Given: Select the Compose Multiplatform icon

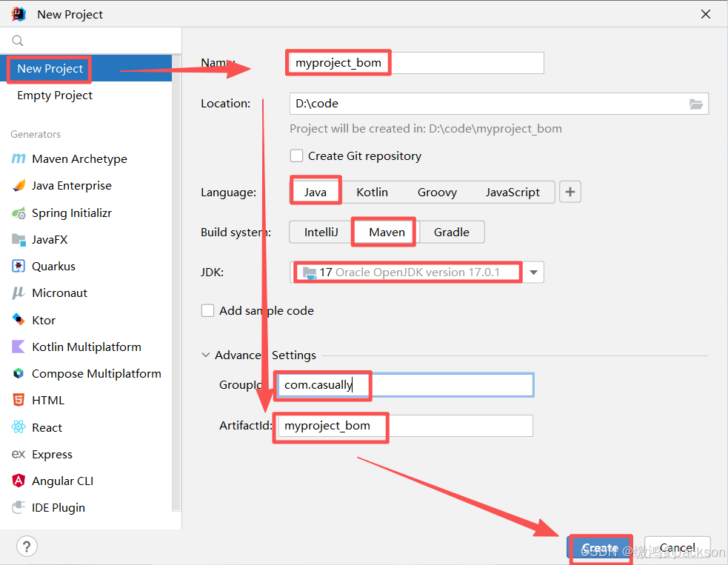Looking at the screenshot, I should point(18,374).
